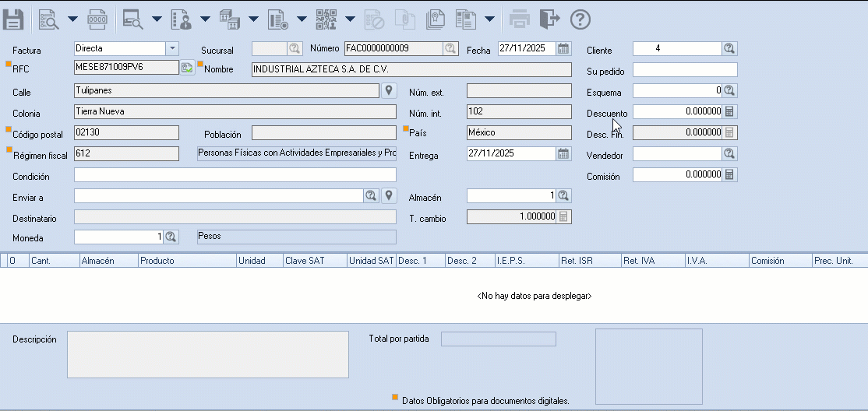This screenshot has height=411, width=868.
Task: Click the Clave SAT column header
Action: click(x=315, y=261)
